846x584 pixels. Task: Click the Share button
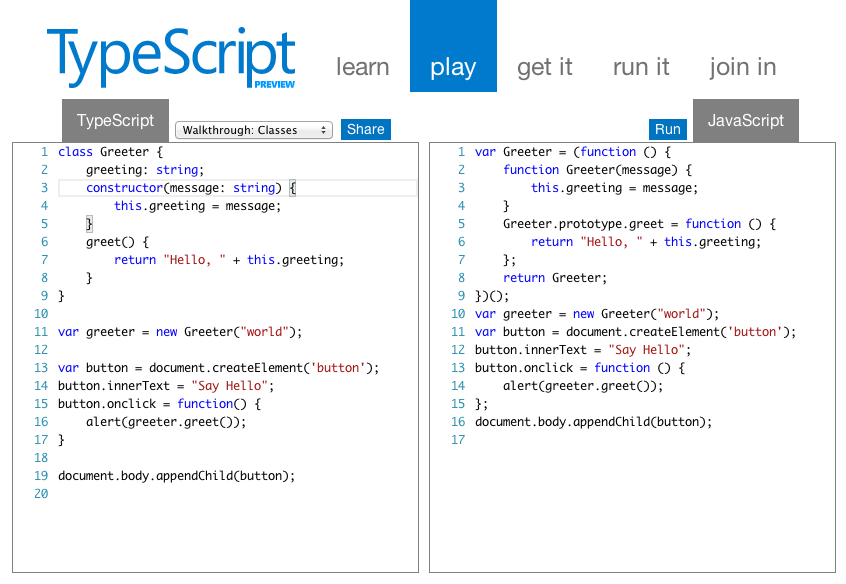366,130
